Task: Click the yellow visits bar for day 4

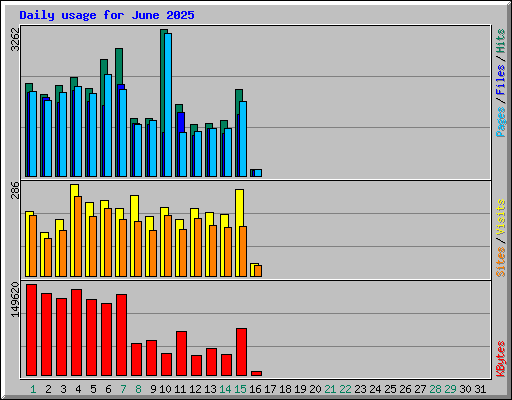Action: (x=73, y=230)
